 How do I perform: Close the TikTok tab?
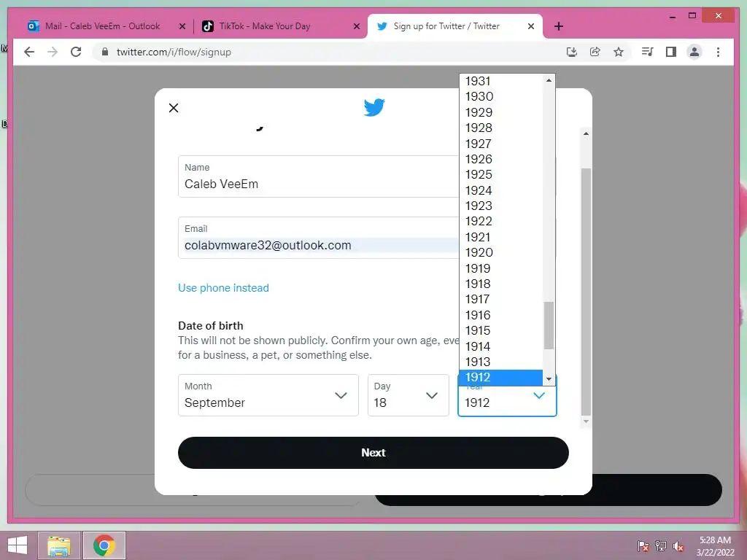tap(356, 27)
